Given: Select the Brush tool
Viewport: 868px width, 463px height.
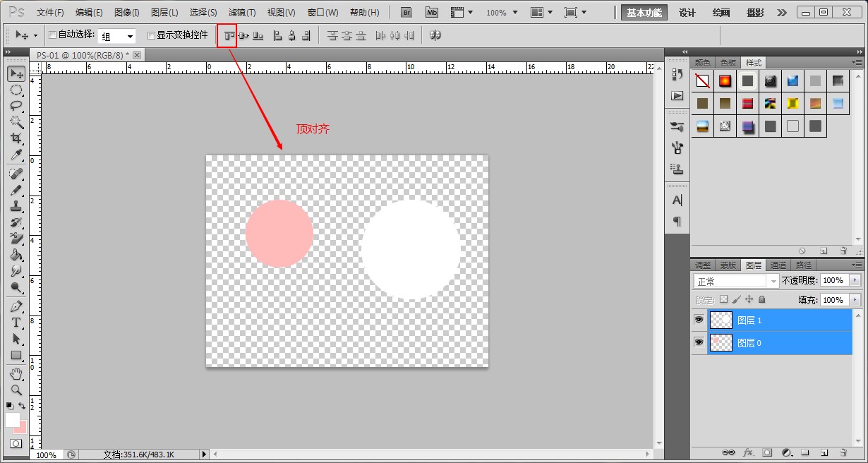Looking at the screenshot, I should tap(16, 190).
